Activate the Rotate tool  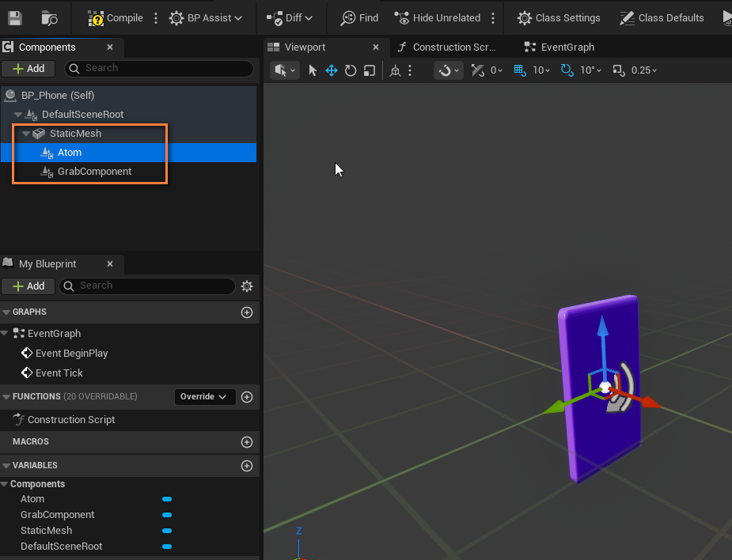click(350, 70)
